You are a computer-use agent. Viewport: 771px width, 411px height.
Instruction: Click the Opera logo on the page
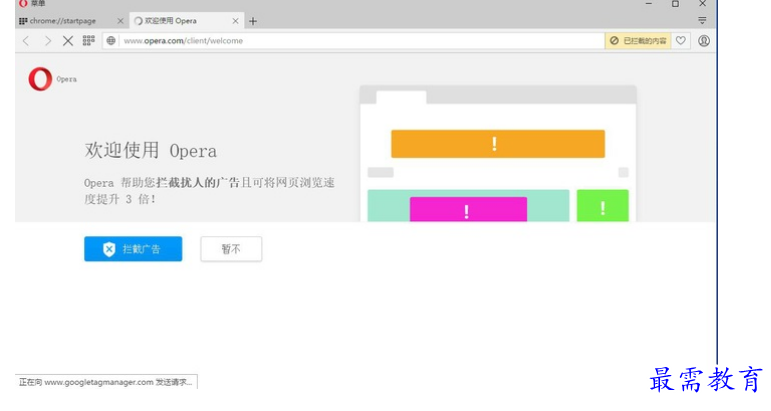tap(40, 79)
